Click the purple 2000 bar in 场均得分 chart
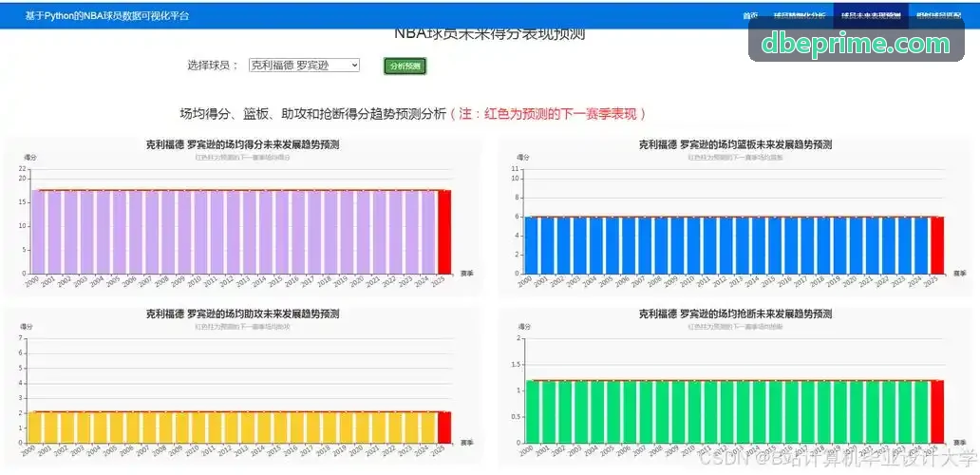980x475 pixels. click(38, 232)
